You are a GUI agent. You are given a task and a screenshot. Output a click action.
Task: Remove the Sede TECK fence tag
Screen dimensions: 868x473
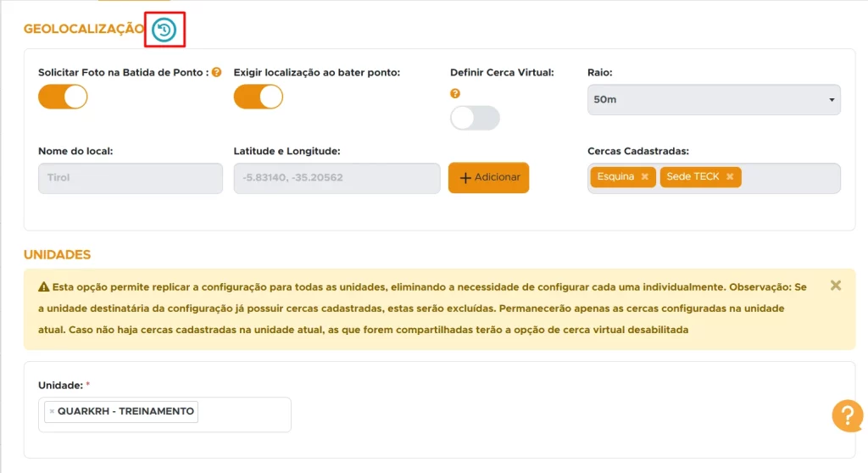730,177
